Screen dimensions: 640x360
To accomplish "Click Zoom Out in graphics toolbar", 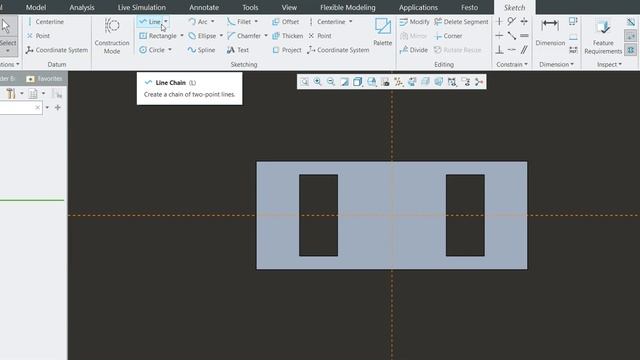I will pos(331,82).
